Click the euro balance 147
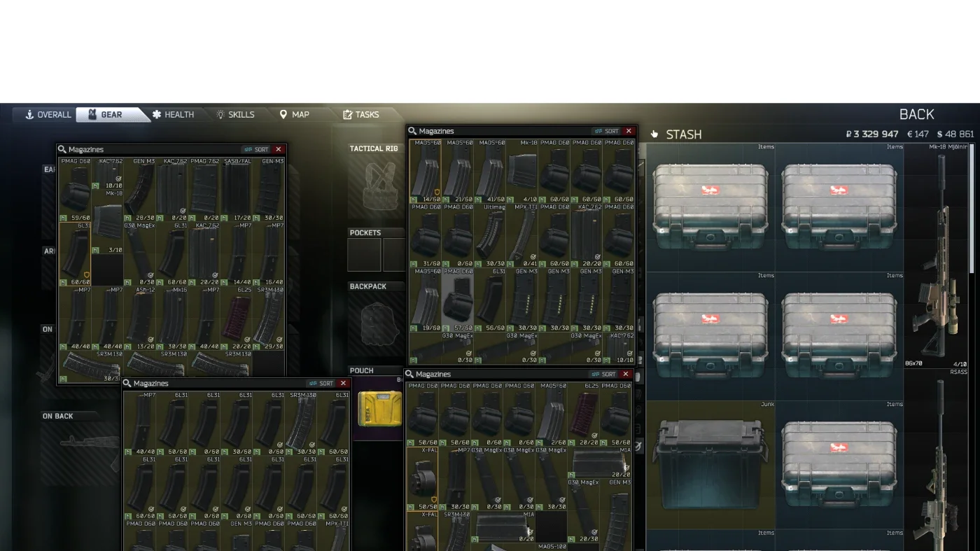This screenshot has height=551, width=980. [x=918, y=134]
